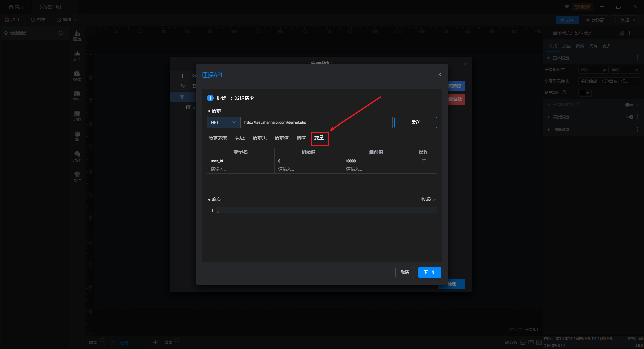This screenshot has width=644, height=349.
Task: Click the 发送 button to send the request
Action: (415, 122)
